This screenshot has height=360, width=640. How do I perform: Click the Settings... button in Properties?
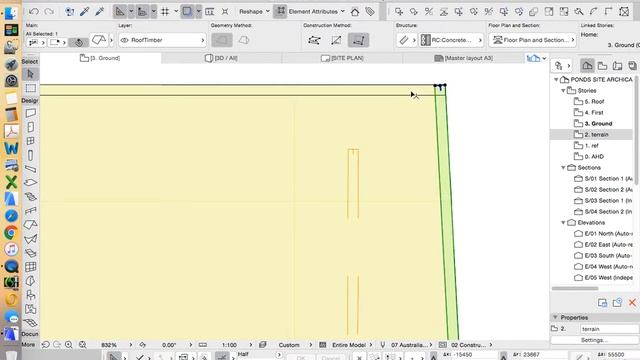pyautogui.click(x=594, y=340)
